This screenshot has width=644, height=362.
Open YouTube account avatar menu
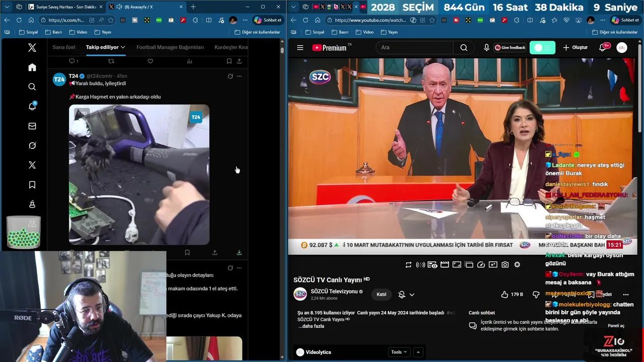coord(622,48)
